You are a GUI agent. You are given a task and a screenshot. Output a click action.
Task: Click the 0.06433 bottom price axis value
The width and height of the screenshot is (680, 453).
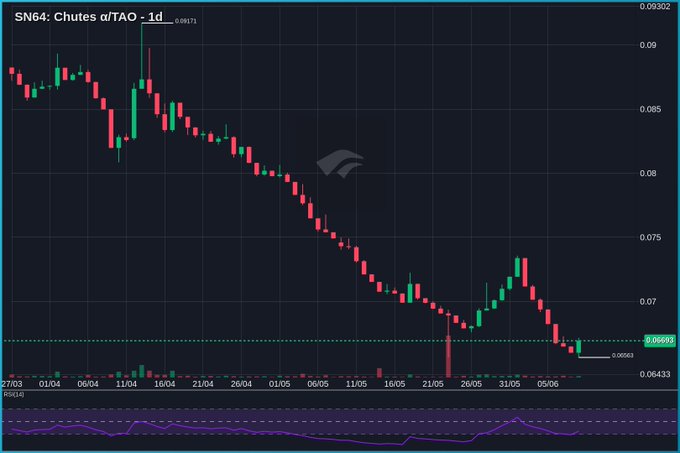coord(655,374)
